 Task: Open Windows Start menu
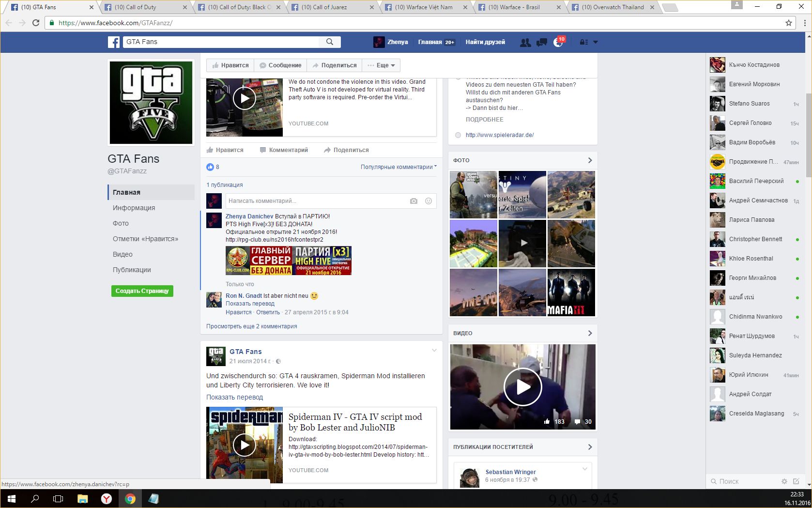pyautogui.click(x=12, y=499)
